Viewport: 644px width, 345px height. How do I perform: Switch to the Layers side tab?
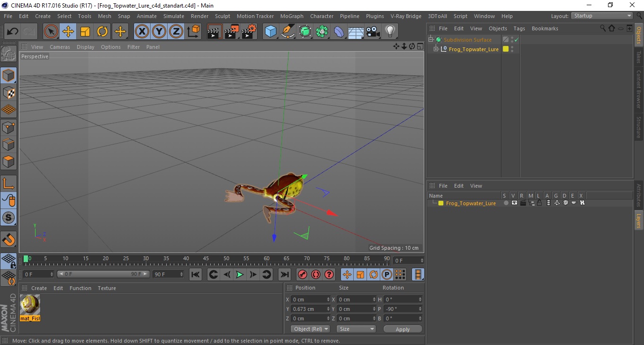click(639, 220)
